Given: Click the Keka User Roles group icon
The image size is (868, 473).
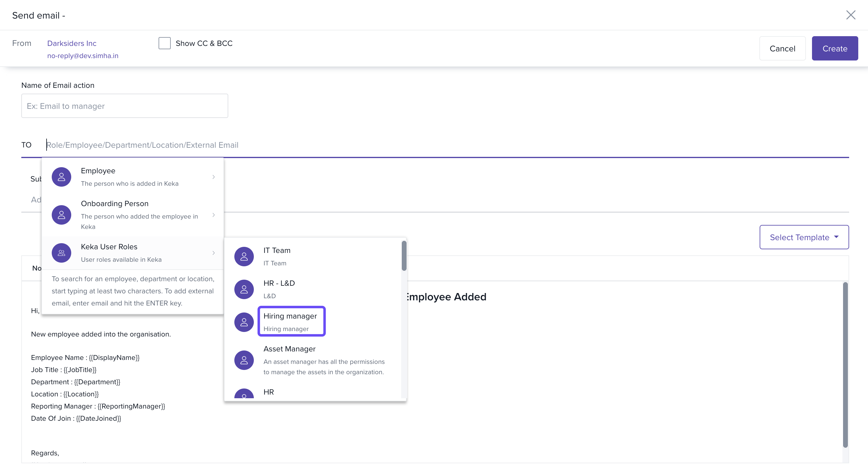Looking at the screenshot, I should pos(61,253).
